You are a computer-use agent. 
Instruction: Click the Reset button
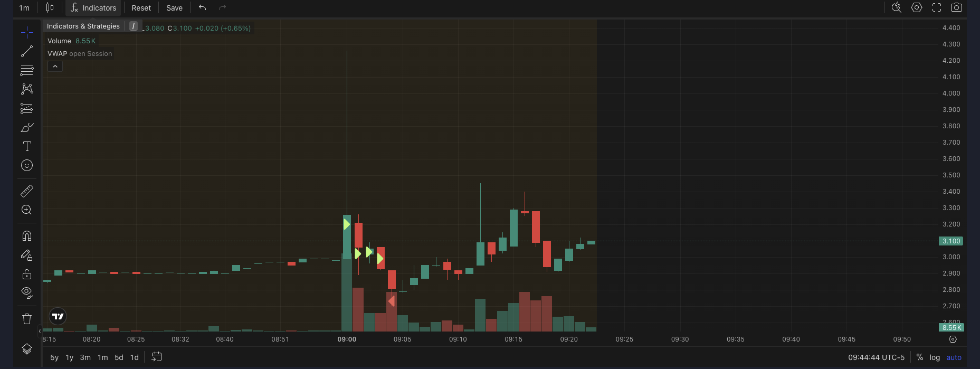click(x=141, y=8)
